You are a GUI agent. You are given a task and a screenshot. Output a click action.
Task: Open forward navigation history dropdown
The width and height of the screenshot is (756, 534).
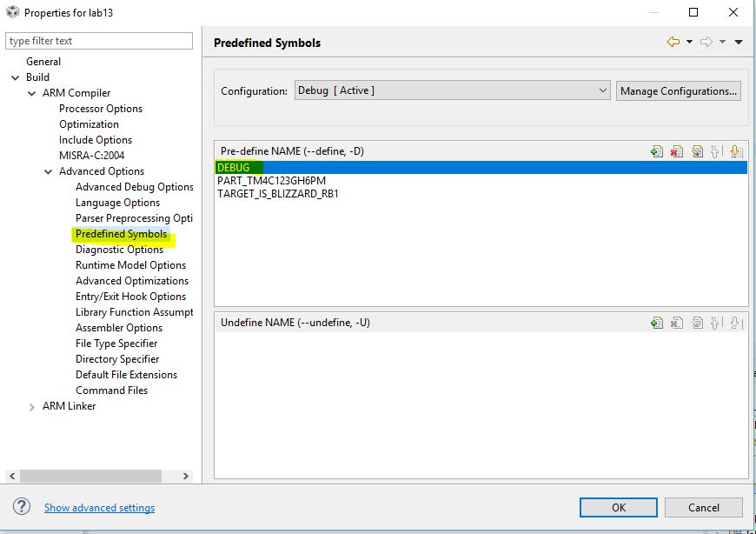[722, 42]
